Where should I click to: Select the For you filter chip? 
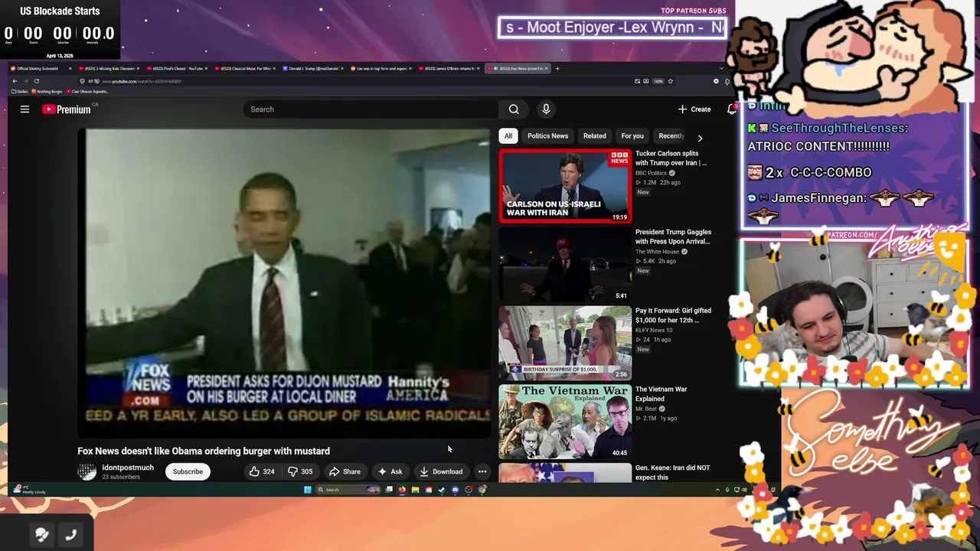pyautogui.click(x=632, y=136)
